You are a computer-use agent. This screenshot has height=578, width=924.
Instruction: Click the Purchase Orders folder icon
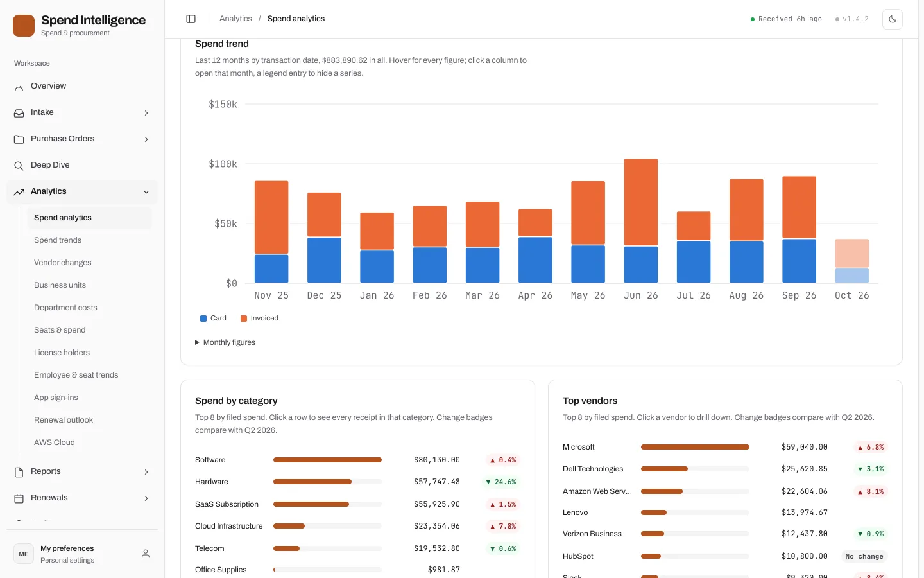[19, 139]
